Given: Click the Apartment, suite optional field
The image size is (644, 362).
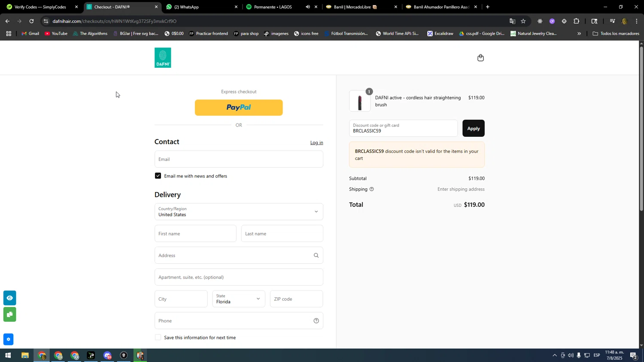Looking at the screenshot, I should [x=239, y=278].
